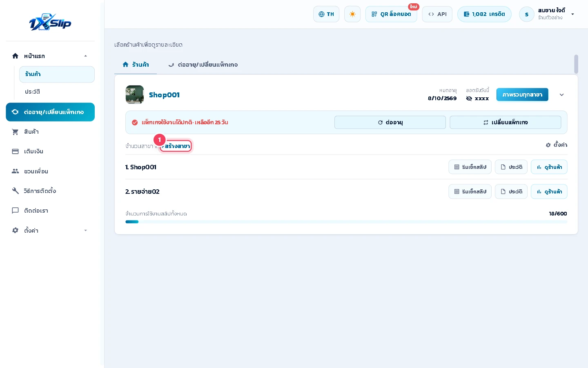Open ประวัติ for branch 1. Shop001
The height and width of the screenshot is (368, 588).
(511, 167)
